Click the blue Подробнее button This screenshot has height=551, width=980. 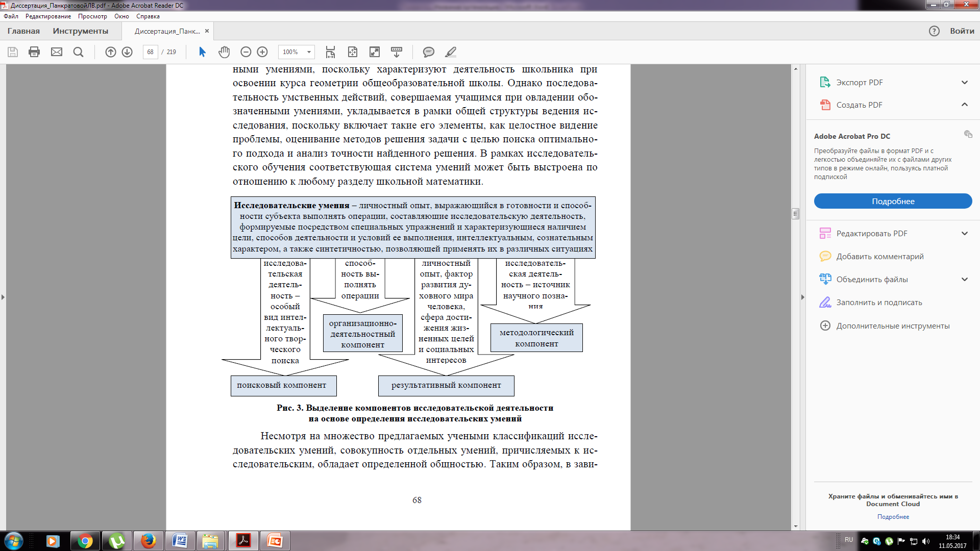coord(893,201)
